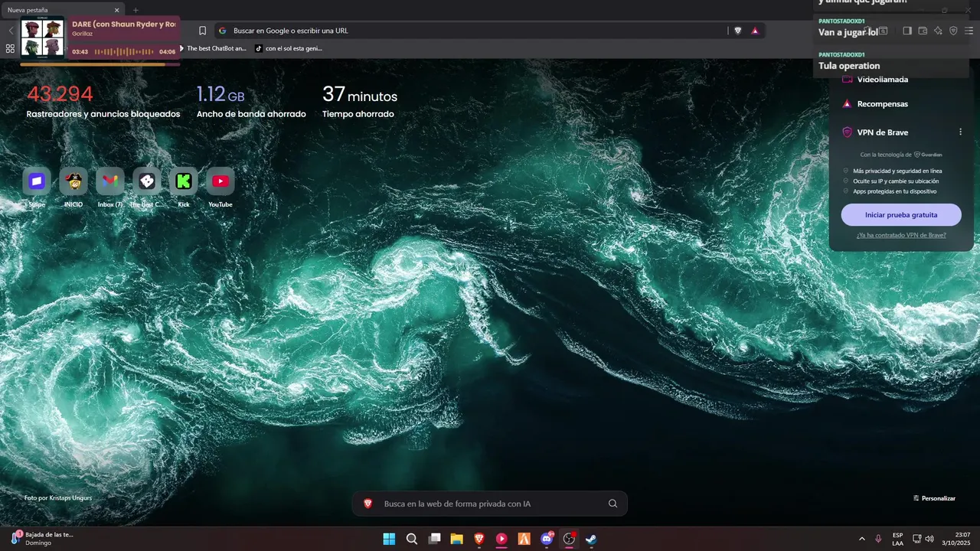Select the Nueva pestaña tab
The height and width of the screenshot is (551, 980).
coord(62,10)
